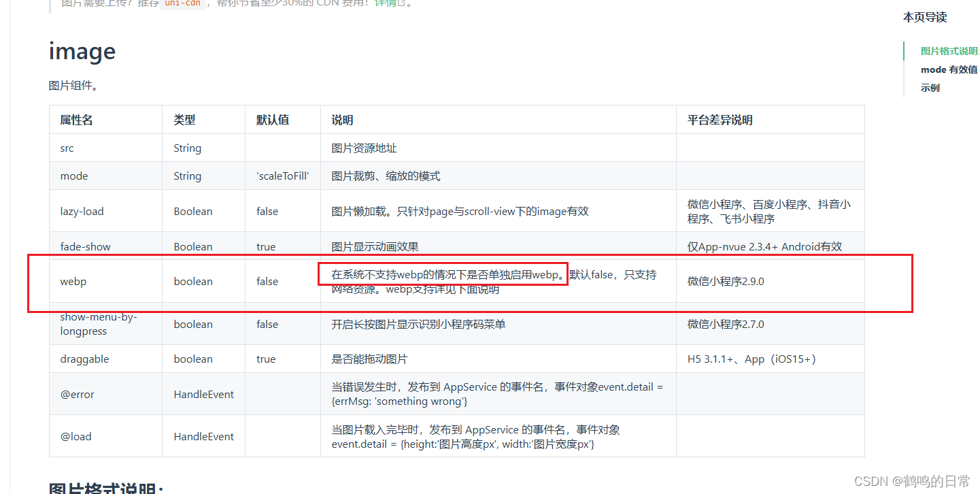Click the draggable attribute cell

coord(84,359)
